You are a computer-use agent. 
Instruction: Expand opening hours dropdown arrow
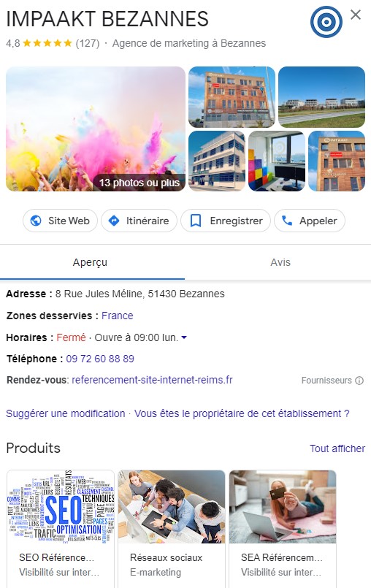pyautogui.click(x=184, y=337)
